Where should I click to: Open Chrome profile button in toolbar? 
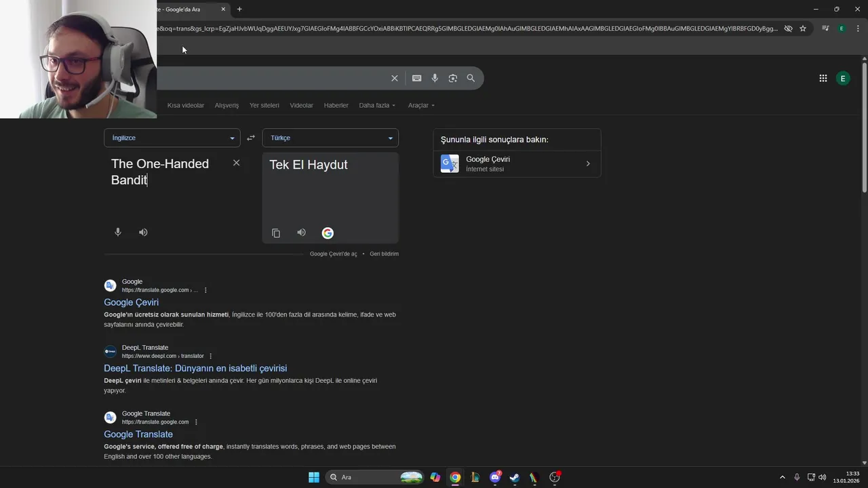pos(842,28)
